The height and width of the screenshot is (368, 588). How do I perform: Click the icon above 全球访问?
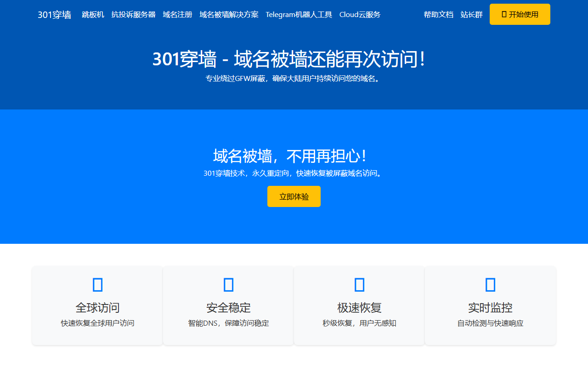point(97,285)
